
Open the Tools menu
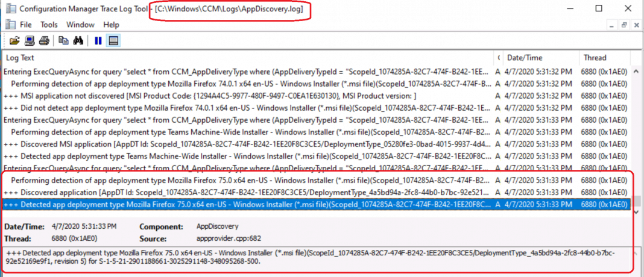click(49, 25)
